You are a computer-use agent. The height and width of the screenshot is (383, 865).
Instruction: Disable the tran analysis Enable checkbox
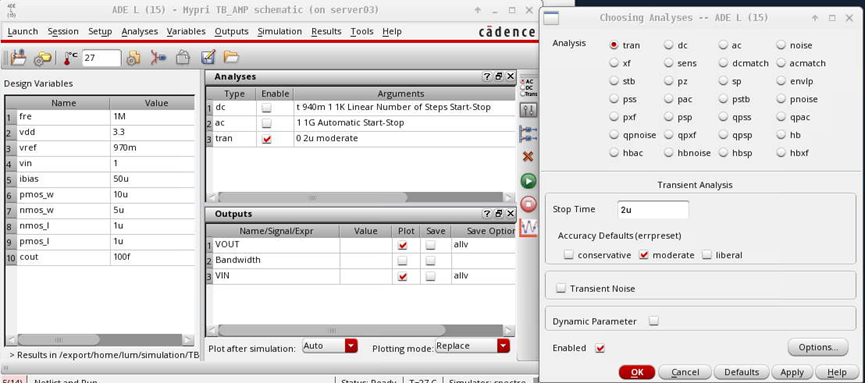[267, 139]
